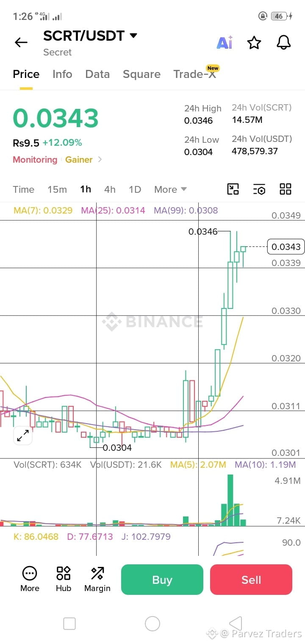The width and height of the screenshot is (305, 644).
Task: Expand More timeframes dropdown
Action: coord(170,189)
